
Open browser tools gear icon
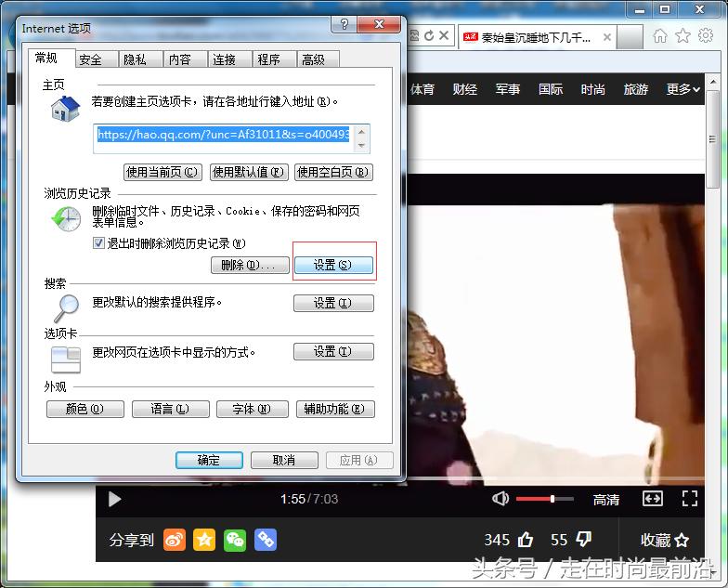click(x=706, y=35)
